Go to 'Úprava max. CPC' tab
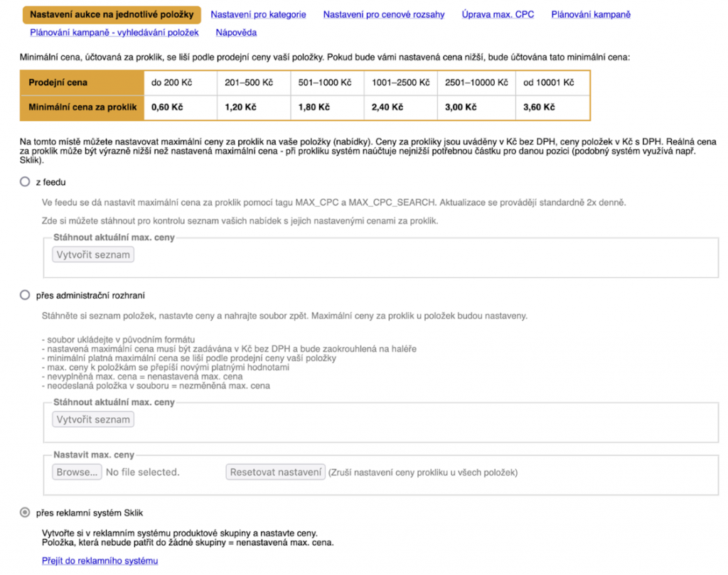728x575 pixels. pos(498,14)
